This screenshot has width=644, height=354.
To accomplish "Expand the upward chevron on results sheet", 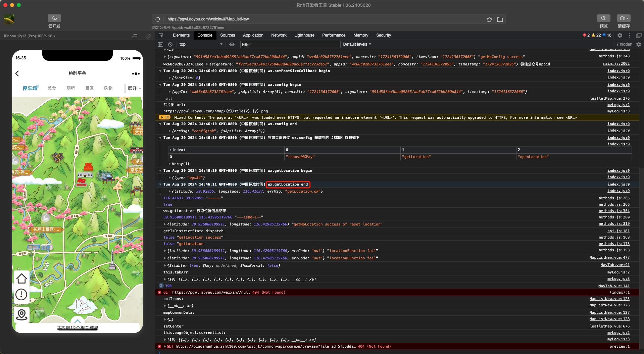I will 78,321.
